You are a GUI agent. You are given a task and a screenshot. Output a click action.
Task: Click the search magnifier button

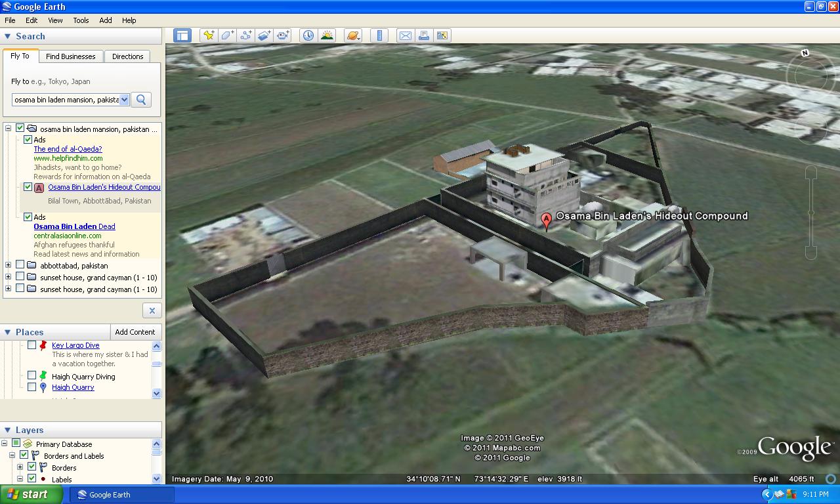click(141, 100)
